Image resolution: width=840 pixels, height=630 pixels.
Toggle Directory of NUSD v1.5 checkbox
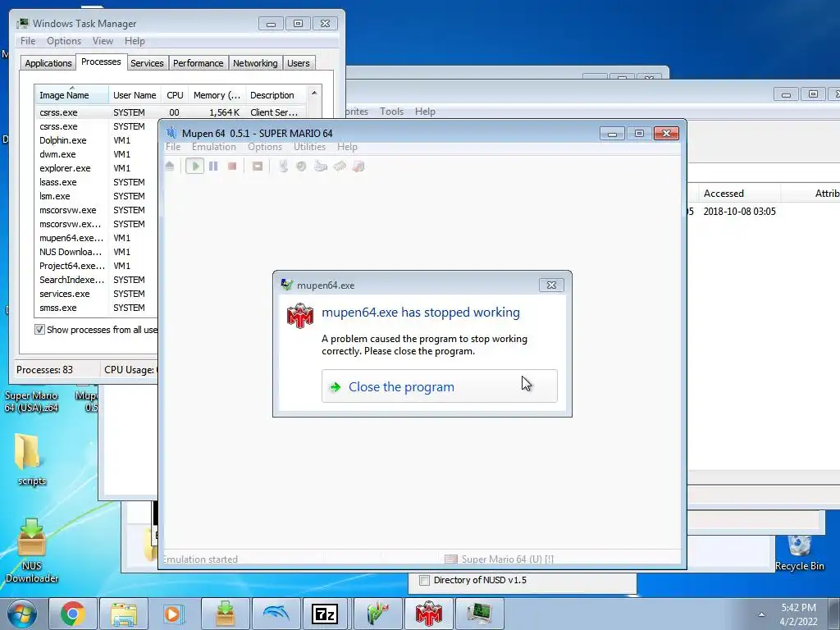[x=424, y=580]
